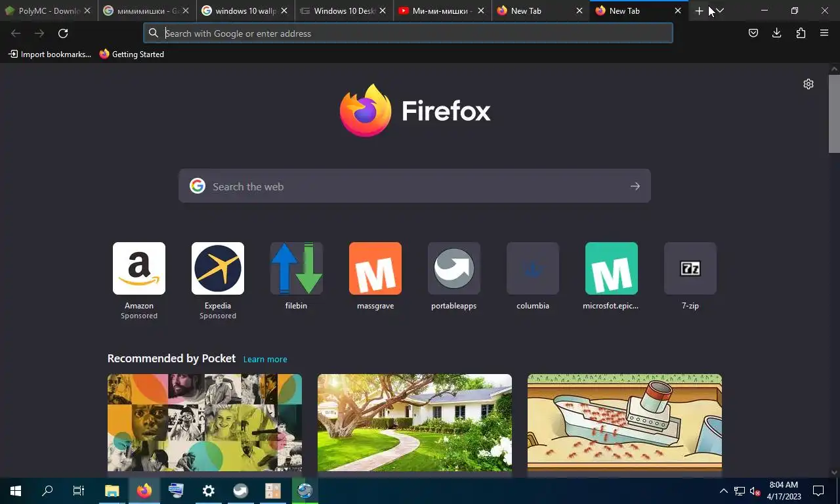Click the page vertical scrollbar thumb

[x=834, y=114]
